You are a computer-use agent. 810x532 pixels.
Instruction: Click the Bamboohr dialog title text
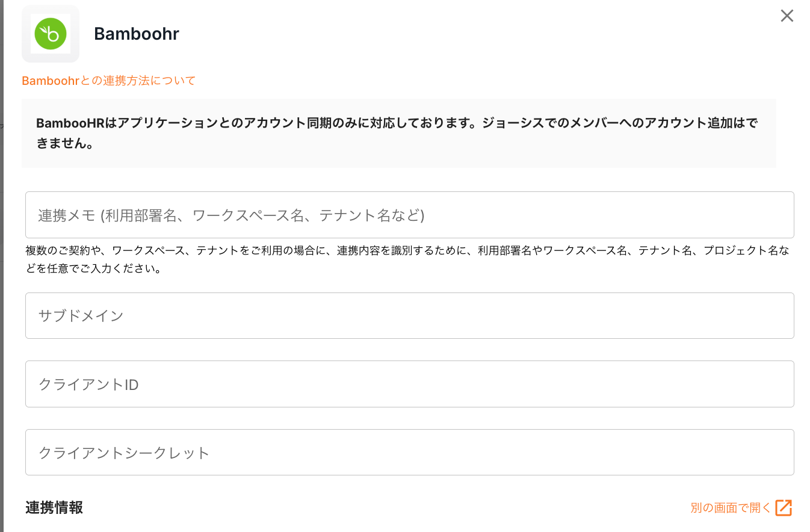click(137, 34)
